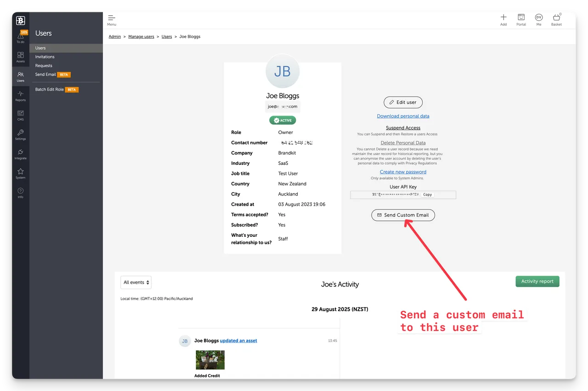Viewport: 588px width, 391px height.
Task: Click the Basket icon in top bar
Action: [x=556, y=19]
